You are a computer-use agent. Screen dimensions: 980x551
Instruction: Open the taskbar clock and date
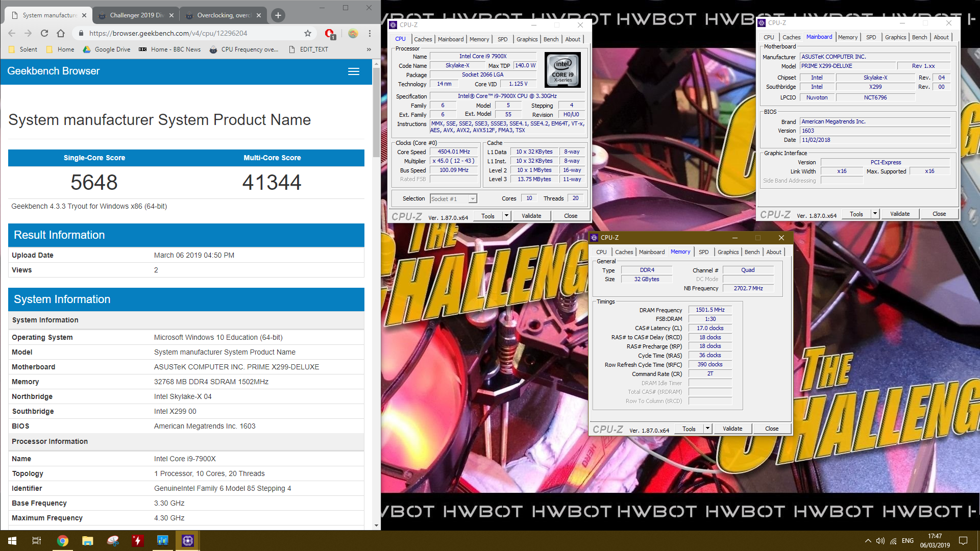point(935,541)
